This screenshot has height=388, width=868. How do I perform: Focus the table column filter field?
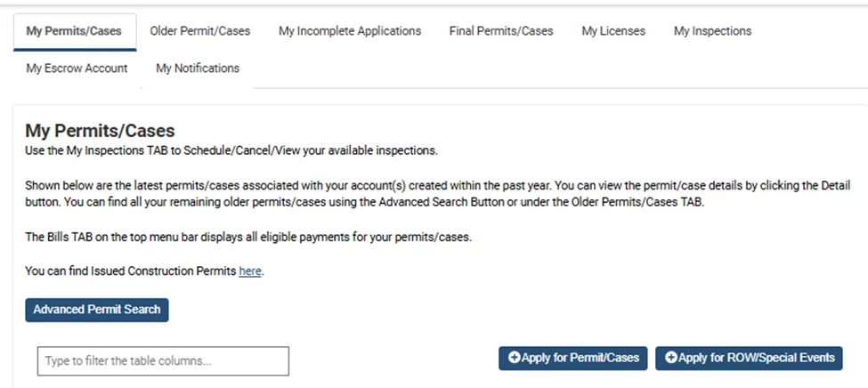tap(163, 361)
